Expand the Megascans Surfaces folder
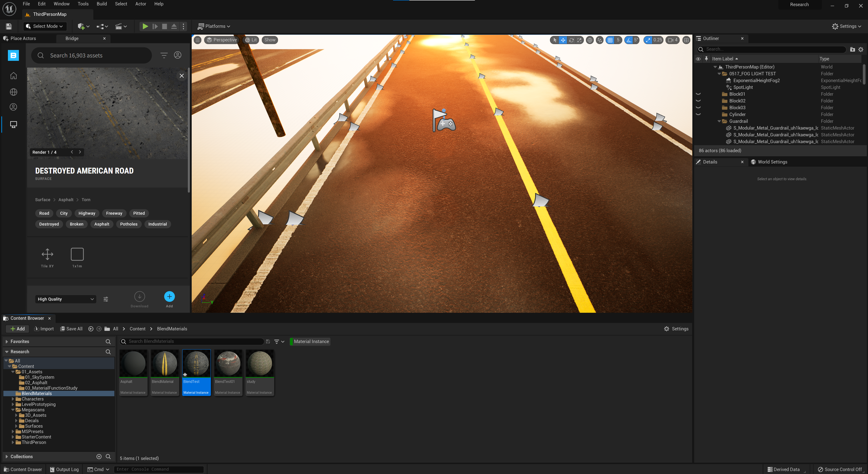The height and width of the screenshot is (474, 868). coord(16,426)
